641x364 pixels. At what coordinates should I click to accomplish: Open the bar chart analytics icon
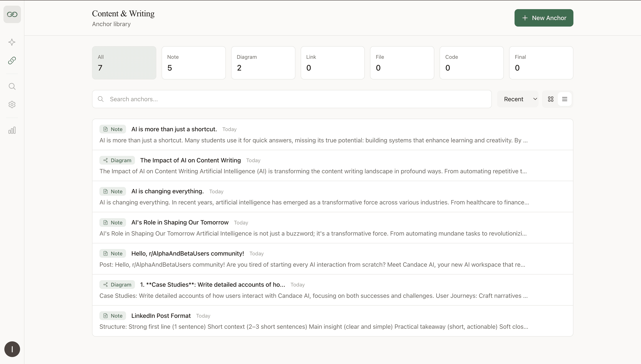12,130
